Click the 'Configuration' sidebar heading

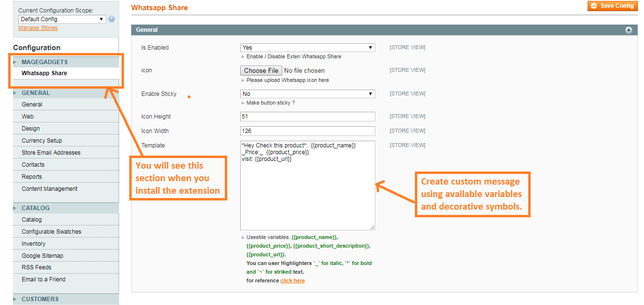click(x=37, y=48)
